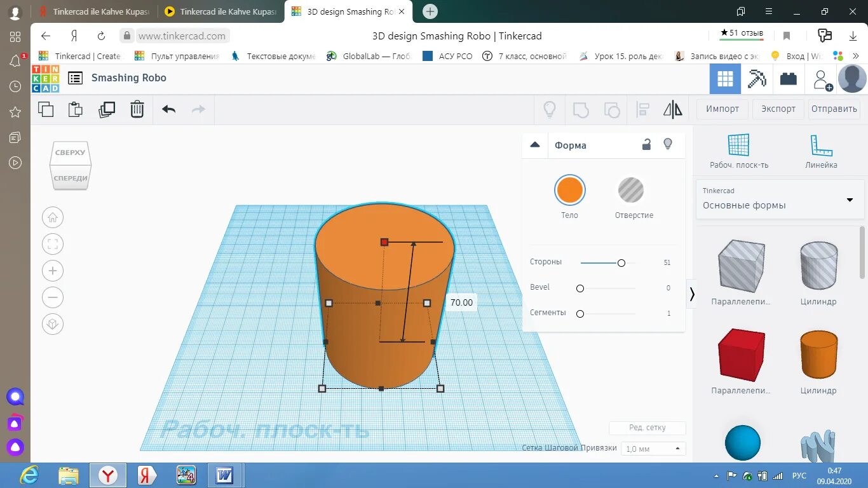The width and height of the screenshot is (868, 488).
Task: Redo the undone action
Action: click(x=199, y=109)
